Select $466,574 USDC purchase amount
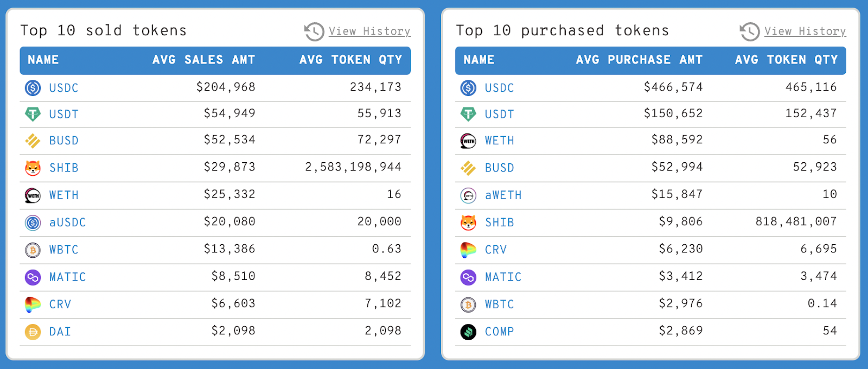The height and width of the screenshot is (369, 868). pos(673,87)
